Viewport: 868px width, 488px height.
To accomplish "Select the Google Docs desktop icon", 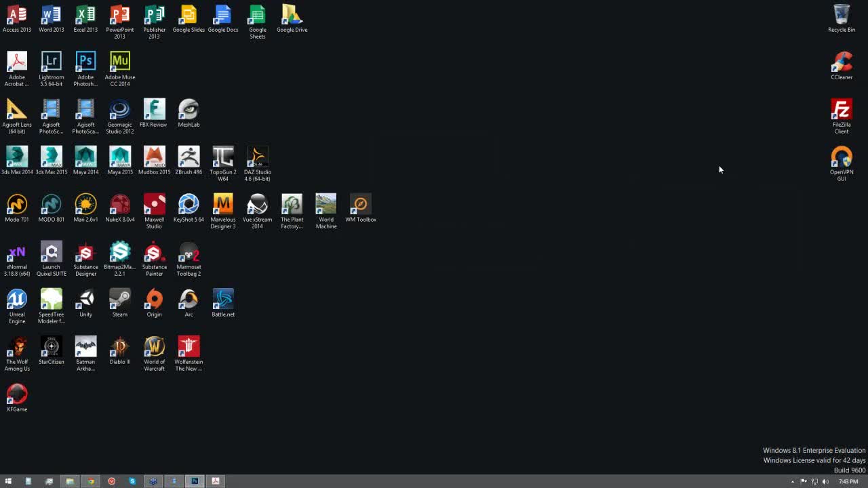I will [223, 19].
